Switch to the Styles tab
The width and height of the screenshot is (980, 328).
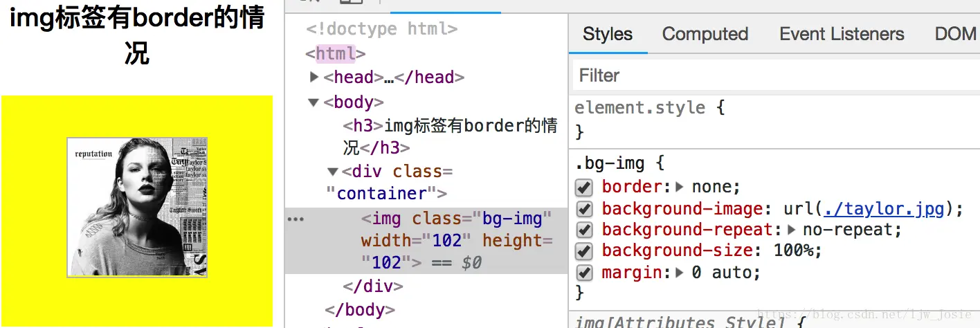[608, 34]
